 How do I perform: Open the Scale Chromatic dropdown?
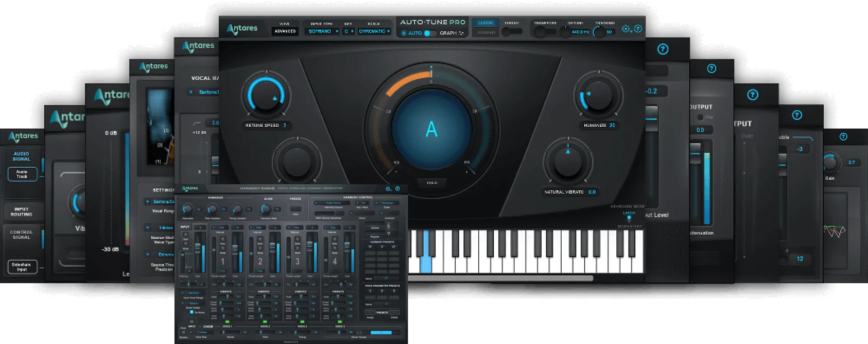[x=374, y=31]
